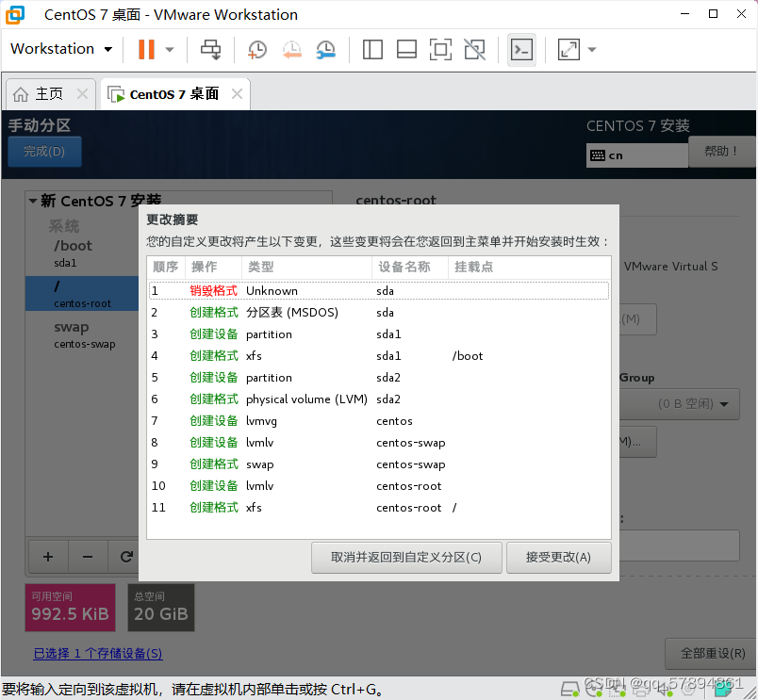Select row 5 partition sda2
This screenshot has width=758, height=700.
pos(379,378)
